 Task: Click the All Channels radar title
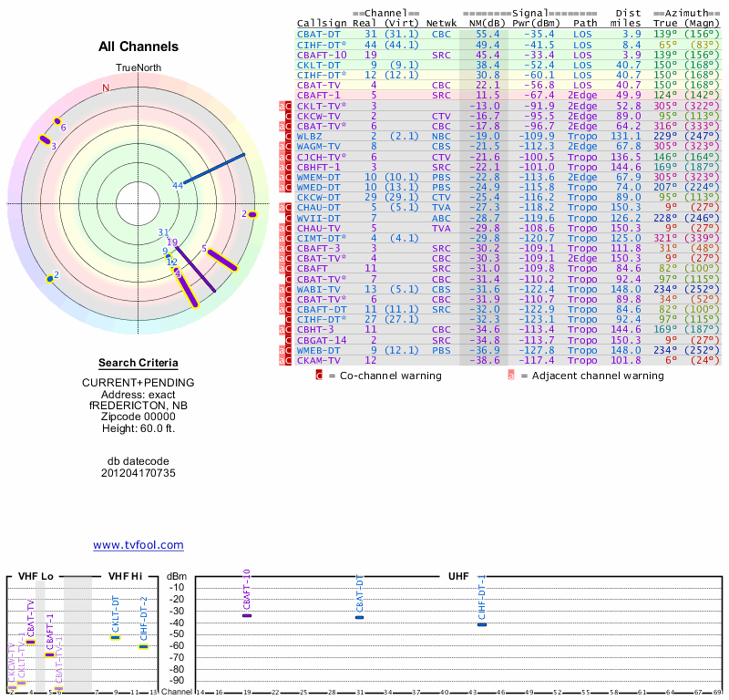[x=139, y=46]
